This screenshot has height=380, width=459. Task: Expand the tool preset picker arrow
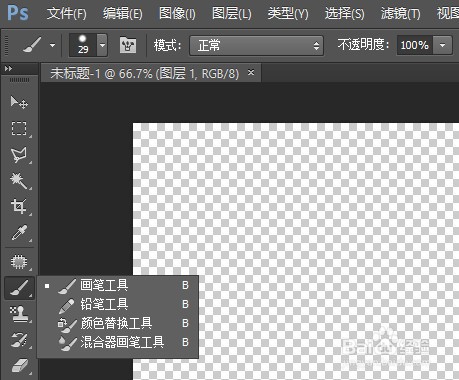pyautogui.click(x=52, y=45)
